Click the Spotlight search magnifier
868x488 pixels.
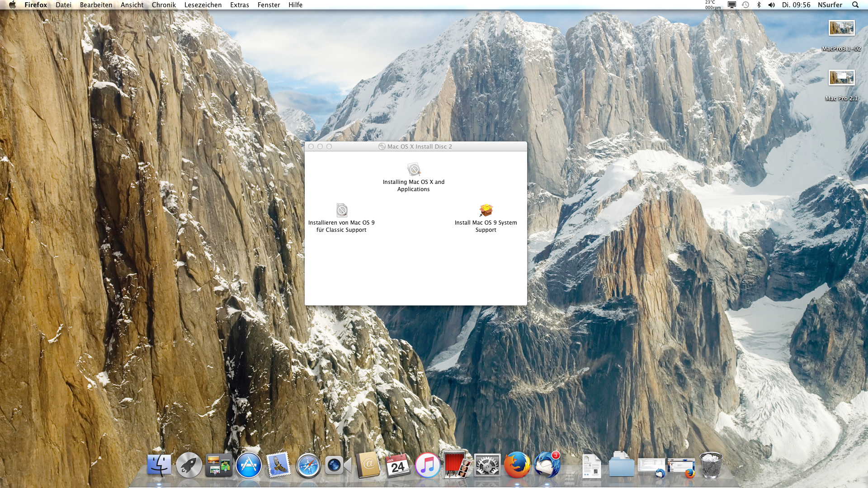855,5
